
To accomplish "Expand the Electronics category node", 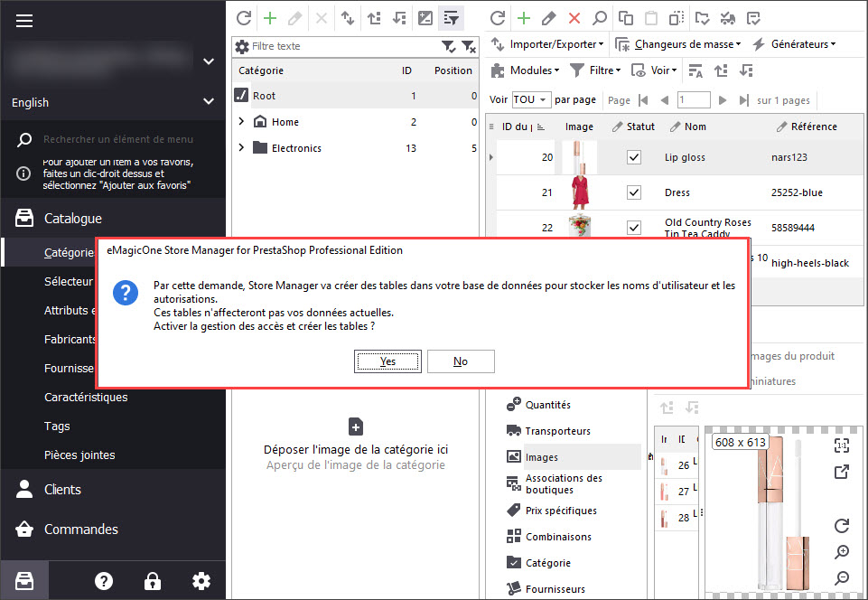I will coord(241,147).
